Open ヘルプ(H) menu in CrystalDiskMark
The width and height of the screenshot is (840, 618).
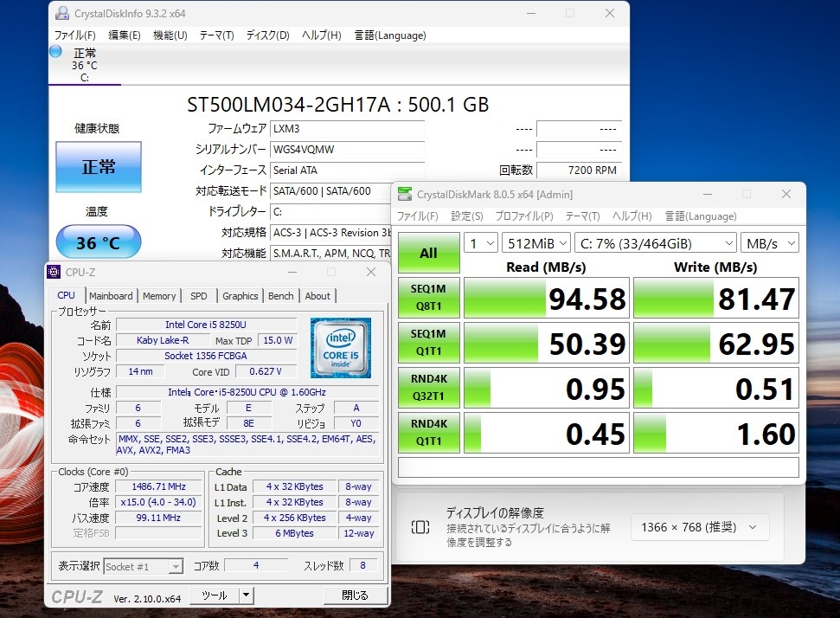click(x=632, y=216)
